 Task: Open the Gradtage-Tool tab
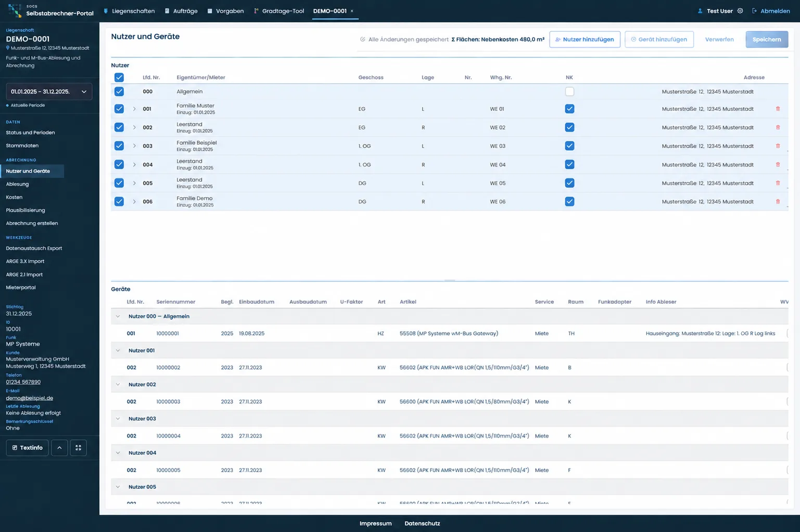(x=278, y=11)
